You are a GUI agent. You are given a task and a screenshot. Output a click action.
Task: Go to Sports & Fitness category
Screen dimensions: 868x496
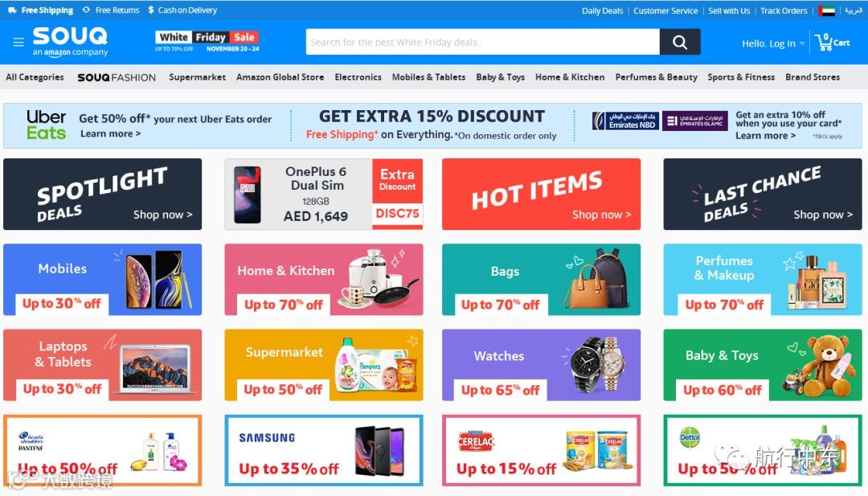741,77
